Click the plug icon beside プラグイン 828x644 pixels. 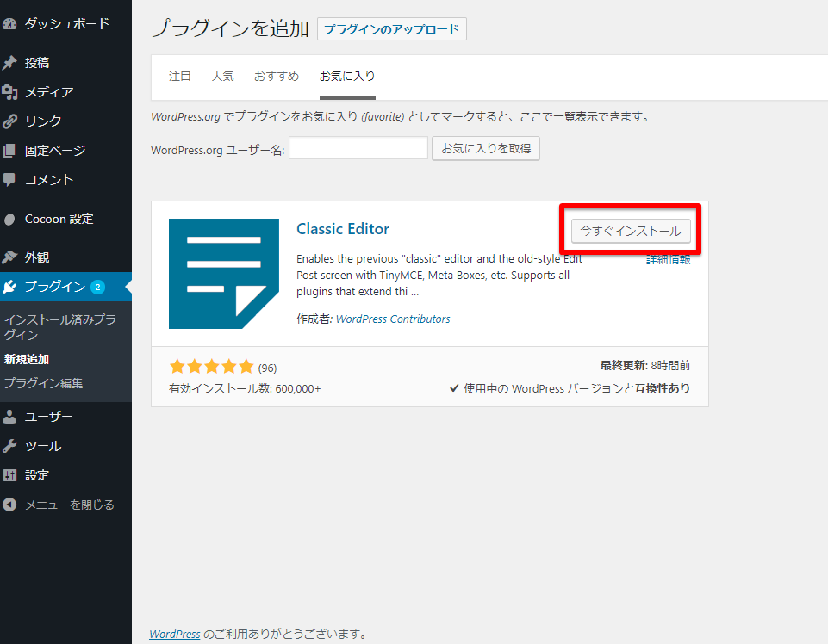[x=9, y=287]
